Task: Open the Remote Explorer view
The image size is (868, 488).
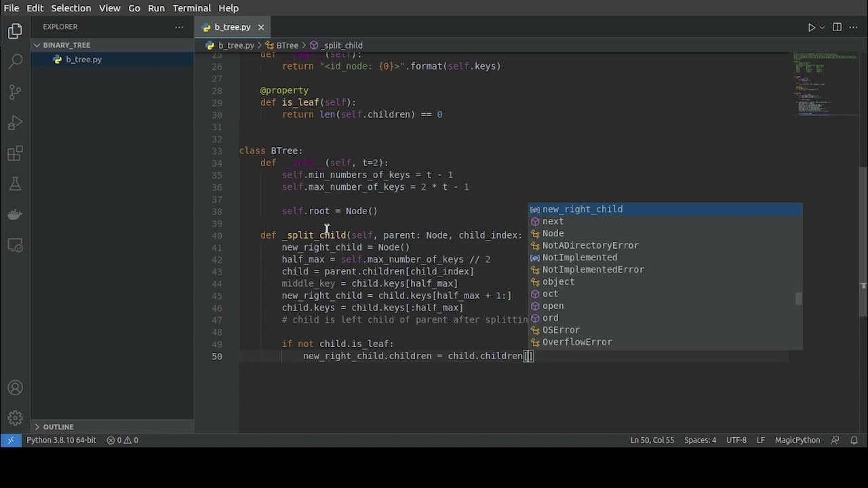Action: pos(15,245)
